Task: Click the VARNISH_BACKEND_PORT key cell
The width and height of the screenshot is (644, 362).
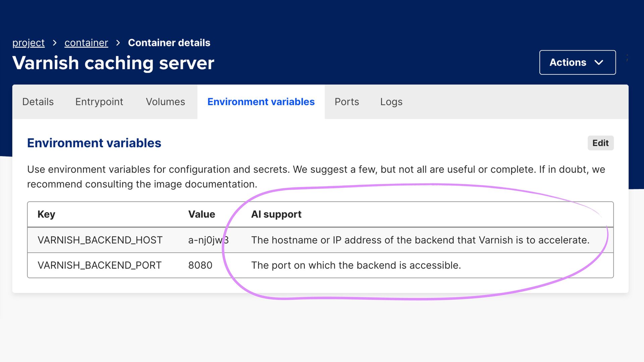Action: [x=100, y=265]
